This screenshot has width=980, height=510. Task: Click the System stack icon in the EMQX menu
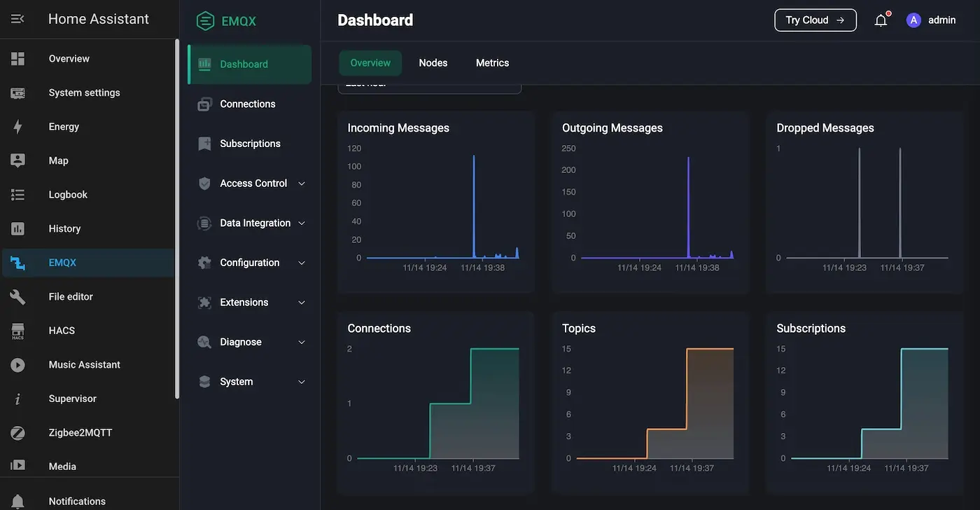[204, 382]
